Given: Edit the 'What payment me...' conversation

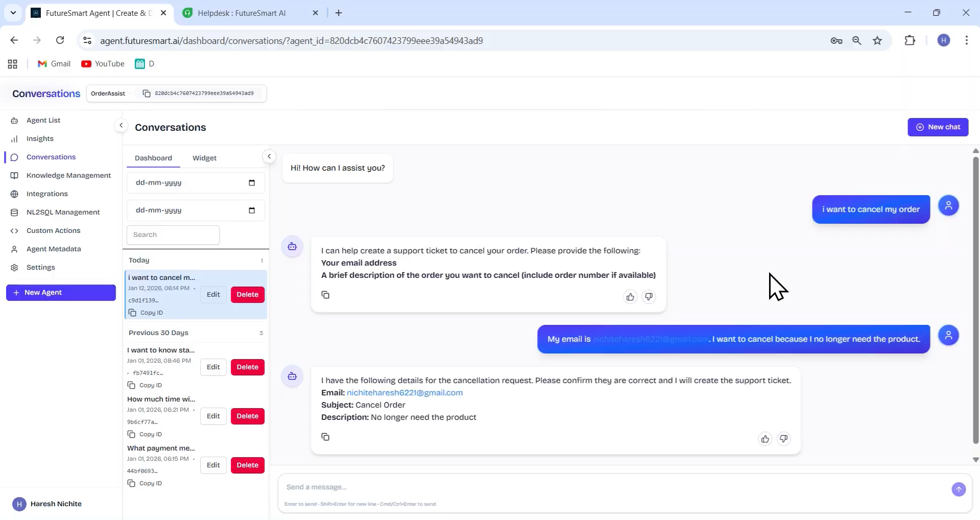Looking at the screenshot, I should [213, 465].
